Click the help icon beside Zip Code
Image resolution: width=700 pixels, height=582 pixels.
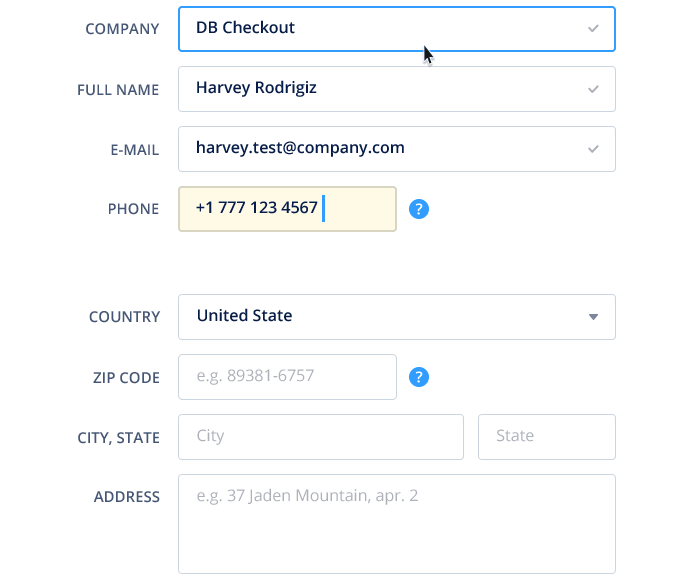tap(419, 377)
